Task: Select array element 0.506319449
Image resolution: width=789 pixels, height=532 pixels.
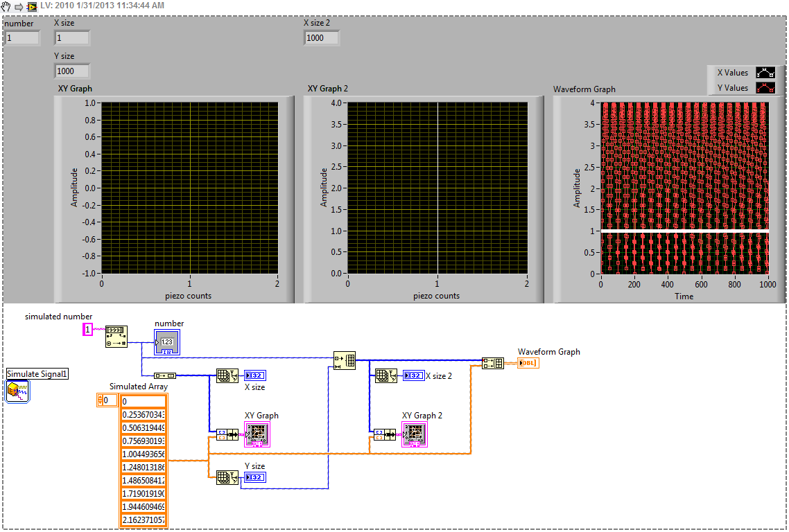Action: point(144,428)
